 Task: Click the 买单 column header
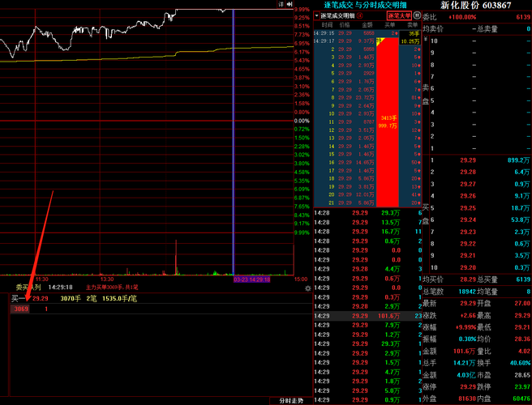pos(390,25)
